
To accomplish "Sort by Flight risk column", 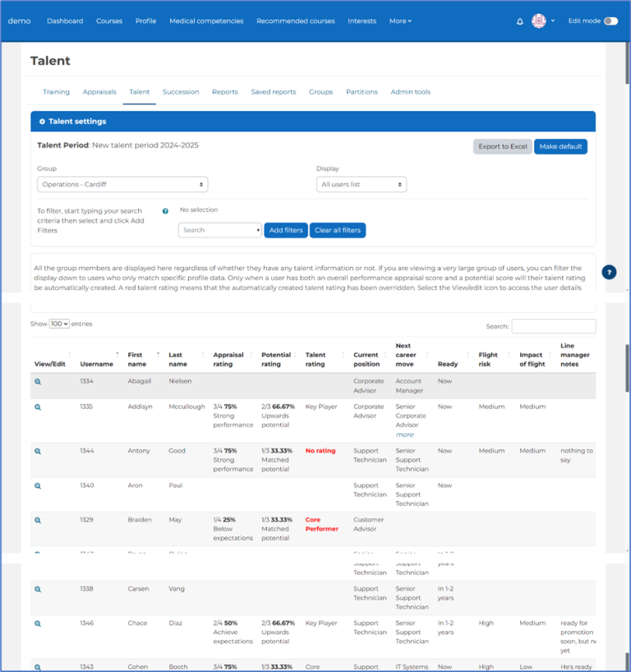I will [488, 359].
